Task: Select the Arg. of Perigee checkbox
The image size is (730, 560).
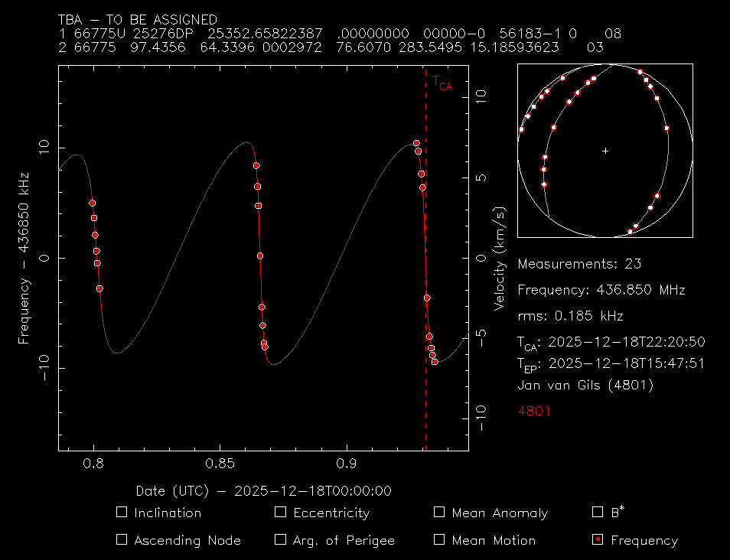Action: pyautogui.click(x=280, y=539)
